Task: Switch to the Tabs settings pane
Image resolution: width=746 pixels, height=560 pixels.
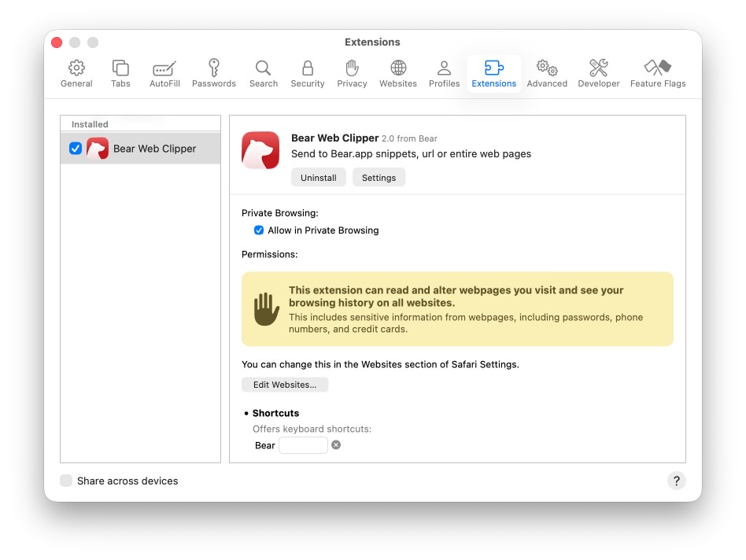Action: [x=120, y=74]
